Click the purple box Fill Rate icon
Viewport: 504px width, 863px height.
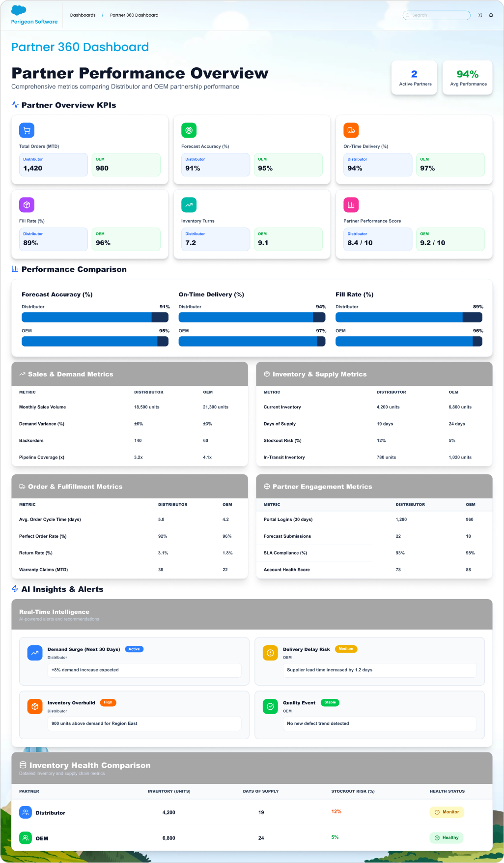27,205
